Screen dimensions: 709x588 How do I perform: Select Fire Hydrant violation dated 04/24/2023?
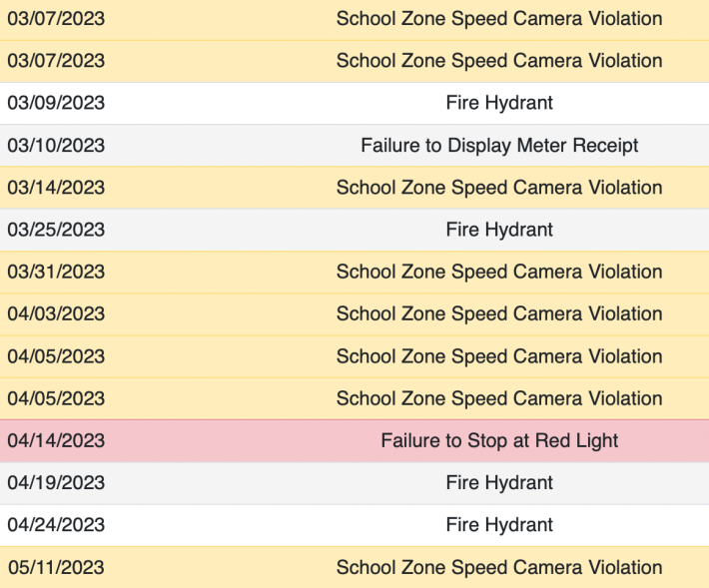[x=499, y=525]
